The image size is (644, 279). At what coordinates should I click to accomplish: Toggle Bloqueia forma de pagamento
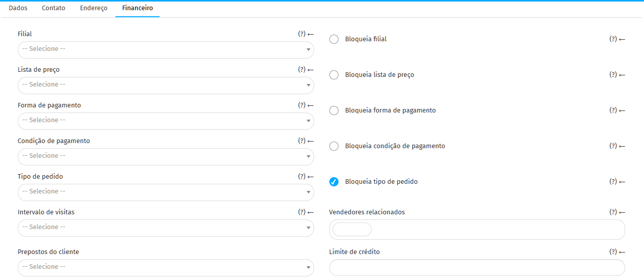pos(334,110)
